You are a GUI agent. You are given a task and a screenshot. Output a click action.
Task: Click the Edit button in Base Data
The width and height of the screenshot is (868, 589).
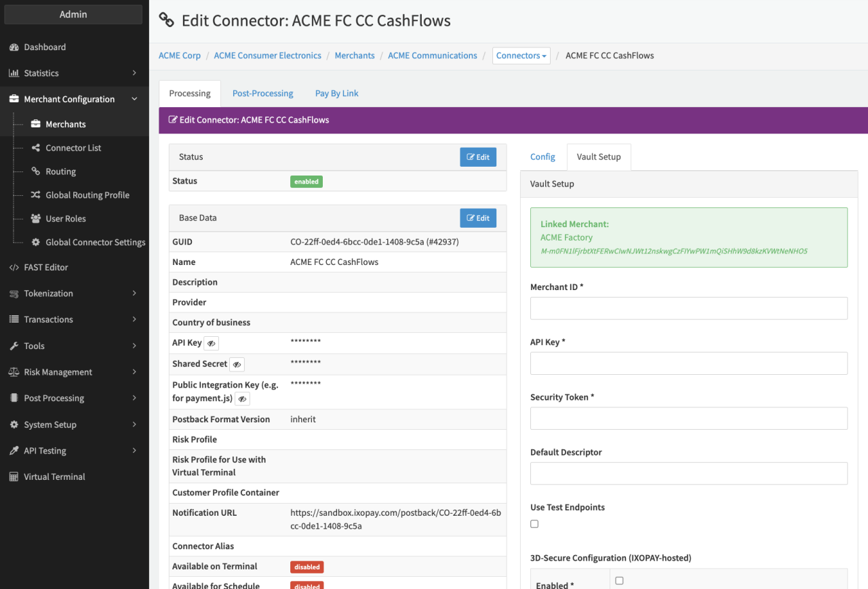(478, 218)
